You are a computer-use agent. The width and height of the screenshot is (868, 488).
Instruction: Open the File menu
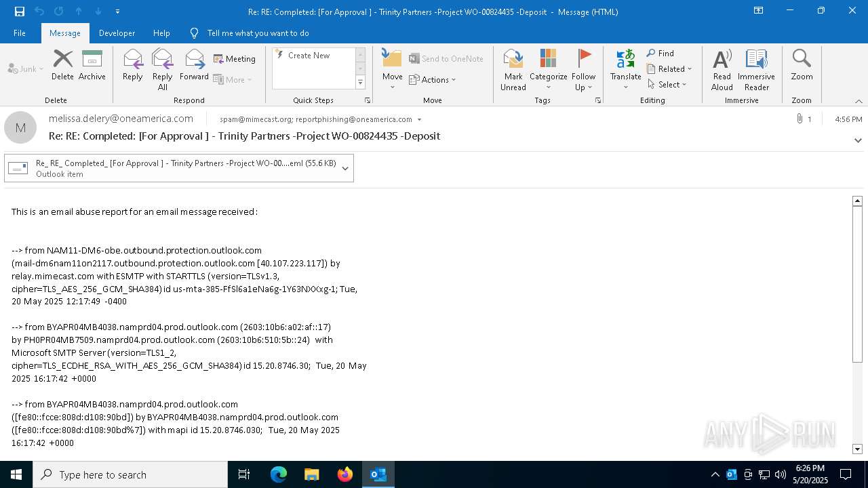point(20,33)
